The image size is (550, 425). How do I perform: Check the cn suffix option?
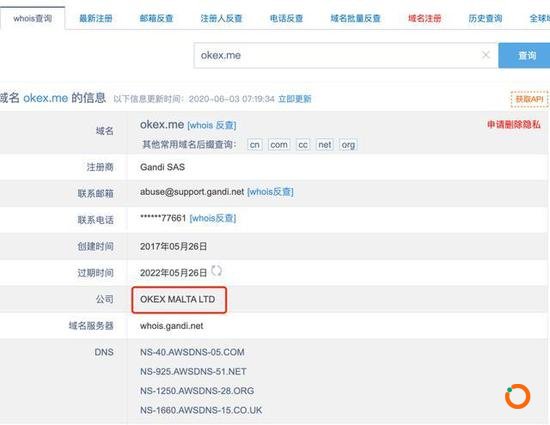pos(255,144)
